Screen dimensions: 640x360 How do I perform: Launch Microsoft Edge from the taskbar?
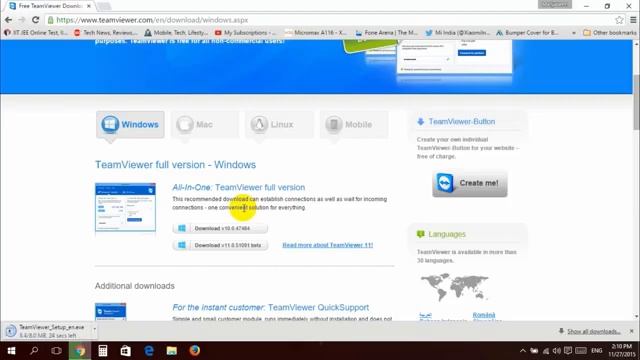coord(149,351)
